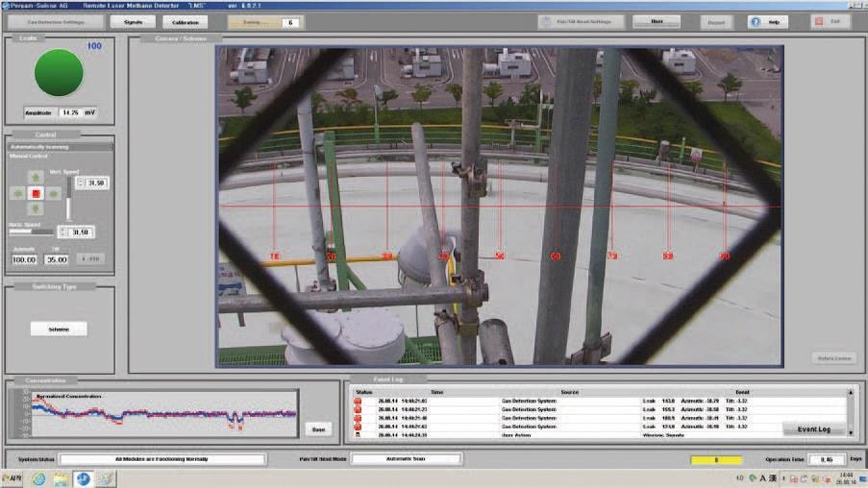Open the Signals window
Screen dimensions: 868x488
[133, 22]
